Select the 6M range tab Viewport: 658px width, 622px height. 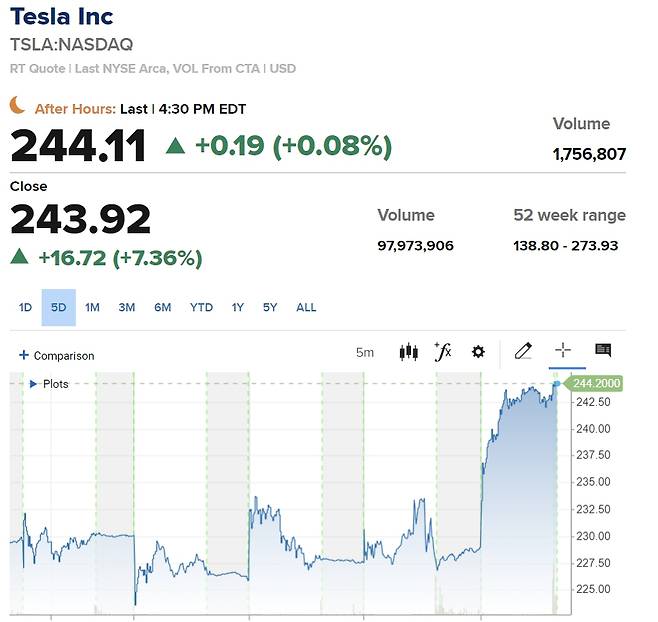pyautogui.click(x=162, y=308)
